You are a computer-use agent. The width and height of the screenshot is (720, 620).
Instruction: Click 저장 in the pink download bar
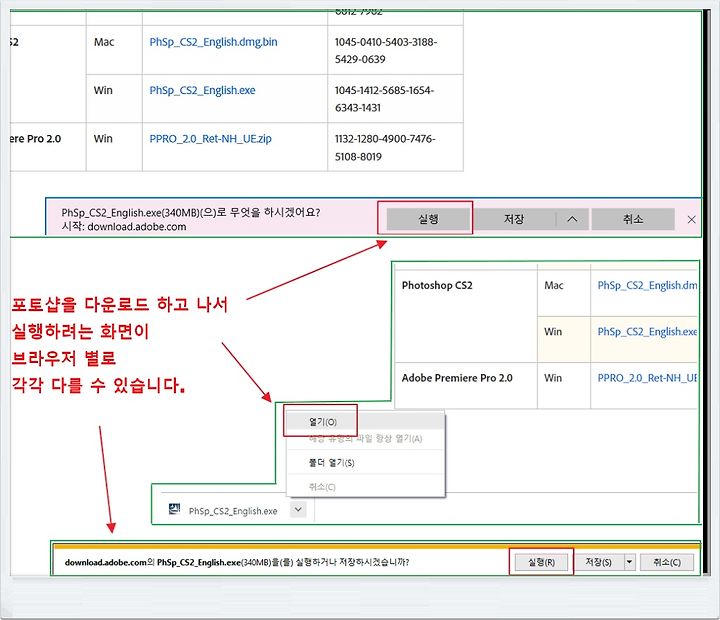click(514, 219)
